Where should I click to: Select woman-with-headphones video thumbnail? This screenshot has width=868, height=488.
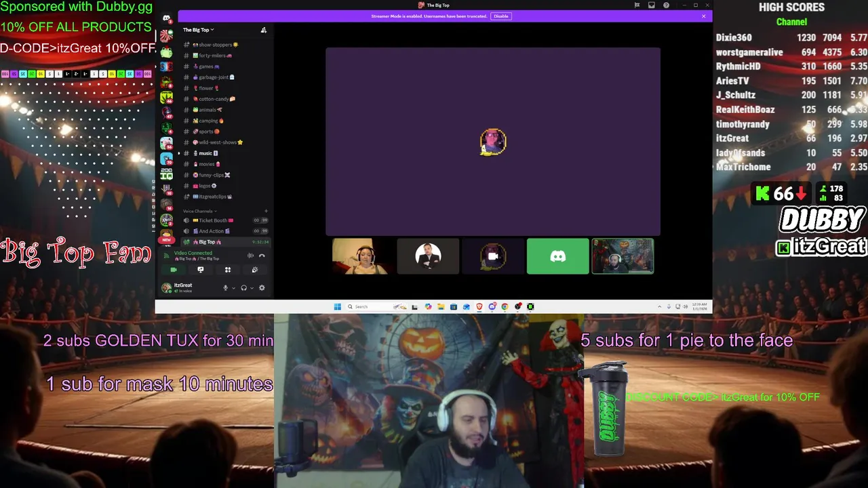pyautogui.click(x=363, y=256)
